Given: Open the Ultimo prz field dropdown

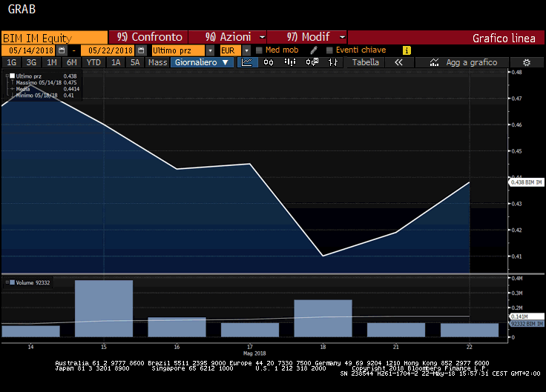Looking at the screenshot, I should [x=210, y=50].
